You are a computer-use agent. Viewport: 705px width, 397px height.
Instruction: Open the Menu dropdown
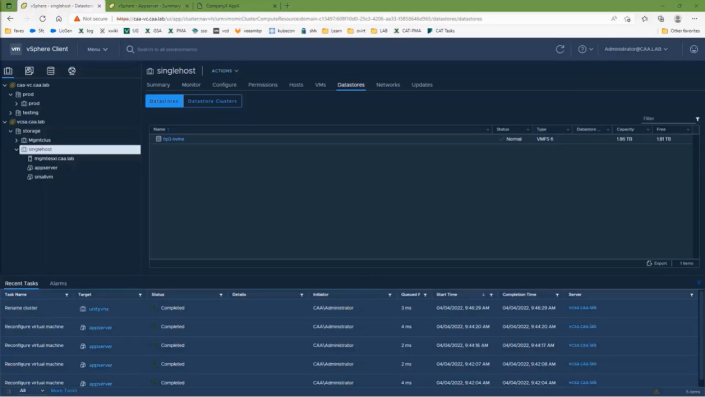pos(97,49)
